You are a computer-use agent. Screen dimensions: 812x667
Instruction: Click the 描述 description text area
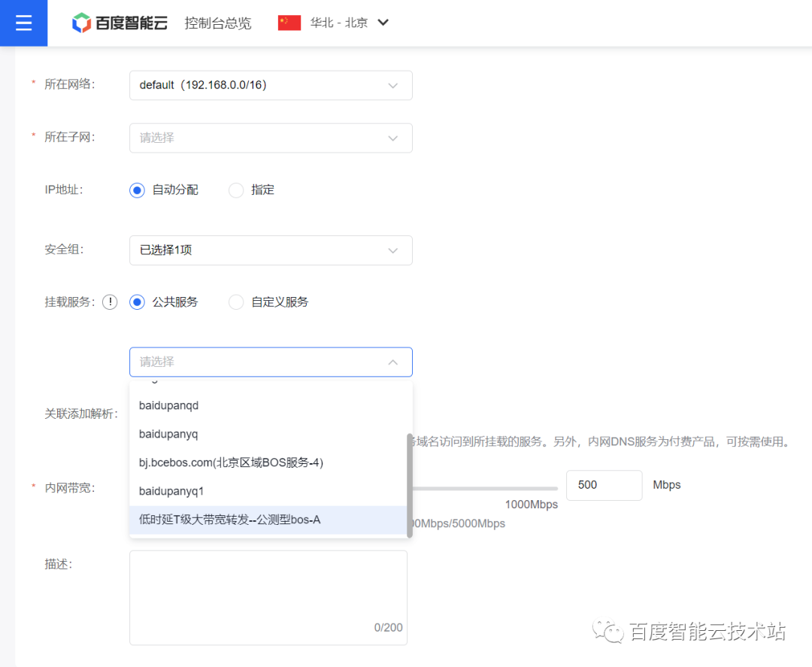[x=268, y=598]
